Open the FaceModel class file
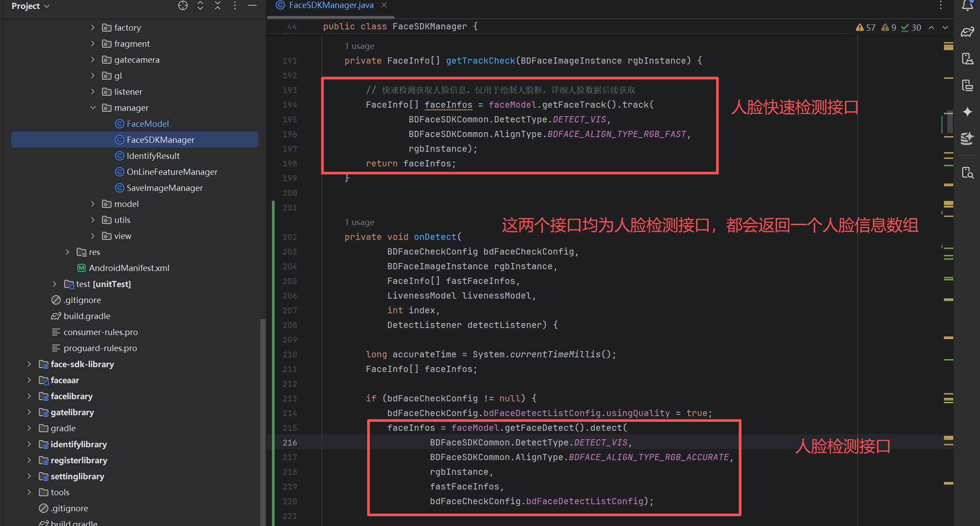Screen dimensions: 980x526 (x=147, y=124)
